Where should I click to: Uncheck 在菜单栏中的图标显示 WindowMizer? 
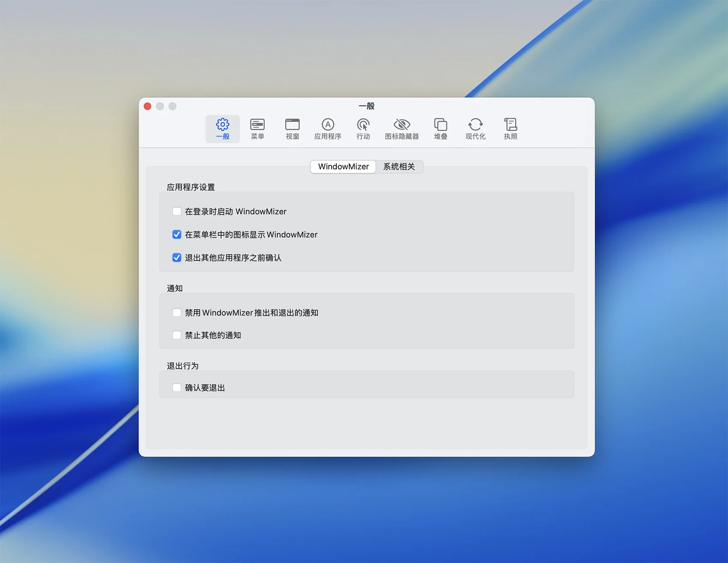tap(176, 234)
